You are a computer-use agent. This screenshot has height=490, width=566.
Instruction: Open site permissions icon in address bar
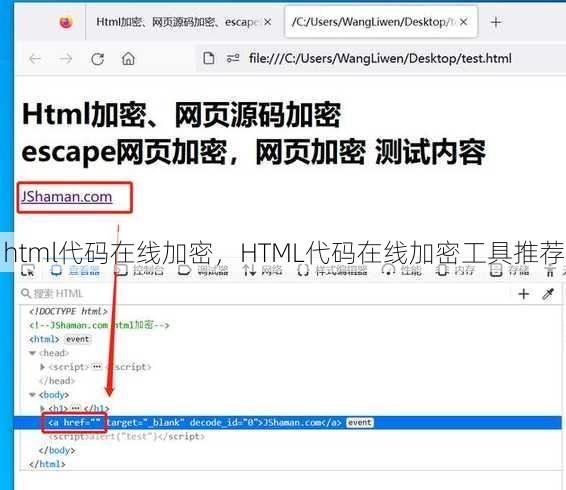233,58
